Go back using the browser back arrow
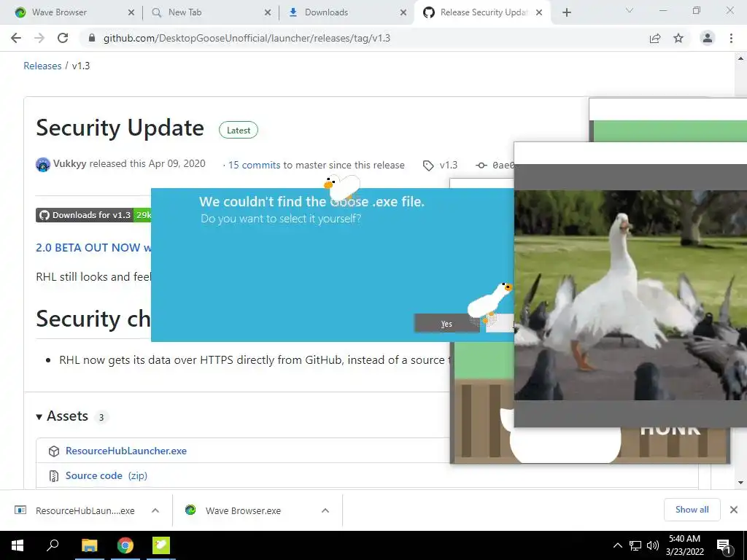Screen dimensions: 747x560 pos(16,38)
